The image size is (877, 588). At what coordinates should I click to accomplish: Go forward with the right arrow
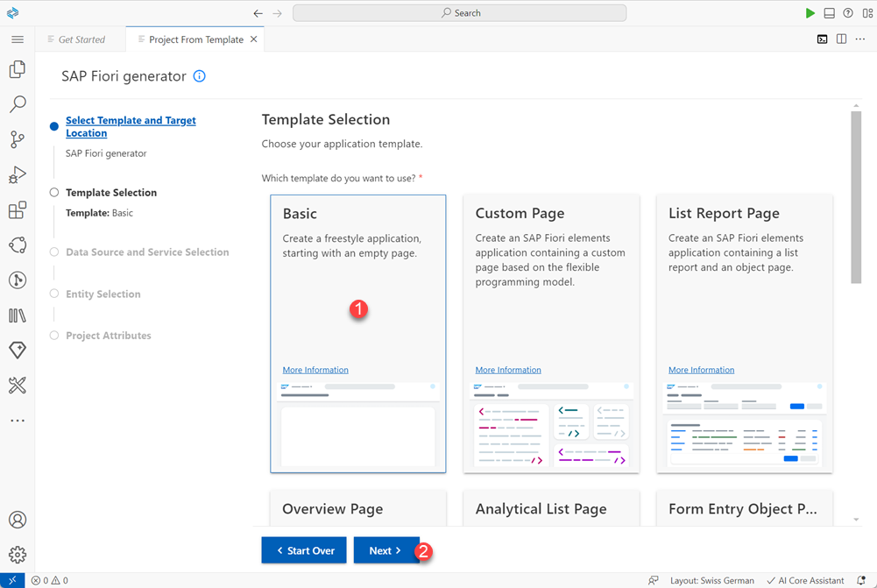coord(278,13)
